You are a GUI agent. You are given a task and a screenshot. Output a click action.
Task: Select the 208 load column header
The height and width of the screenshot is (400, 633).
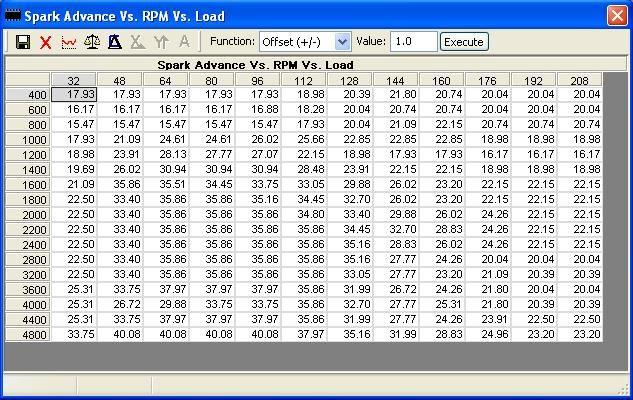click(x=580, y=80)
